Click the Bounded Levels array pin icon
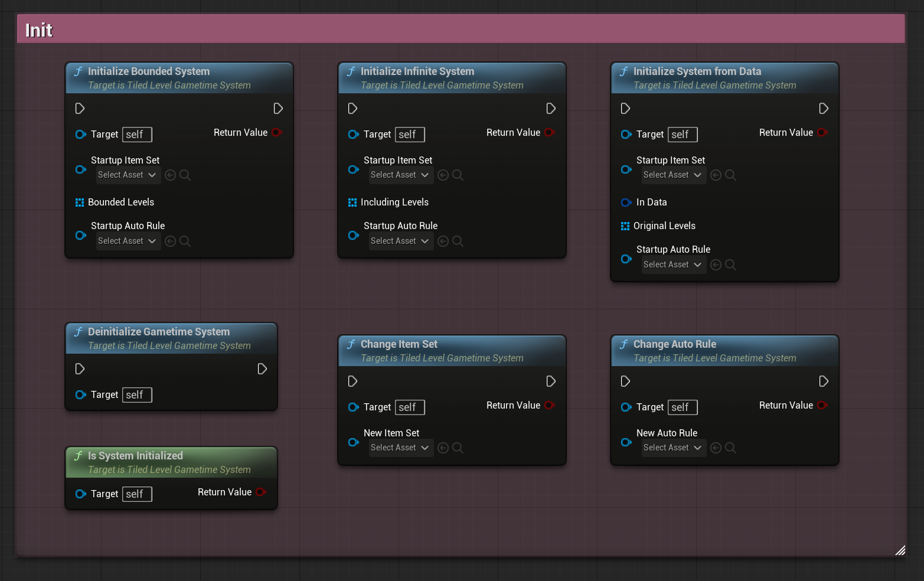 click(80, 203)
